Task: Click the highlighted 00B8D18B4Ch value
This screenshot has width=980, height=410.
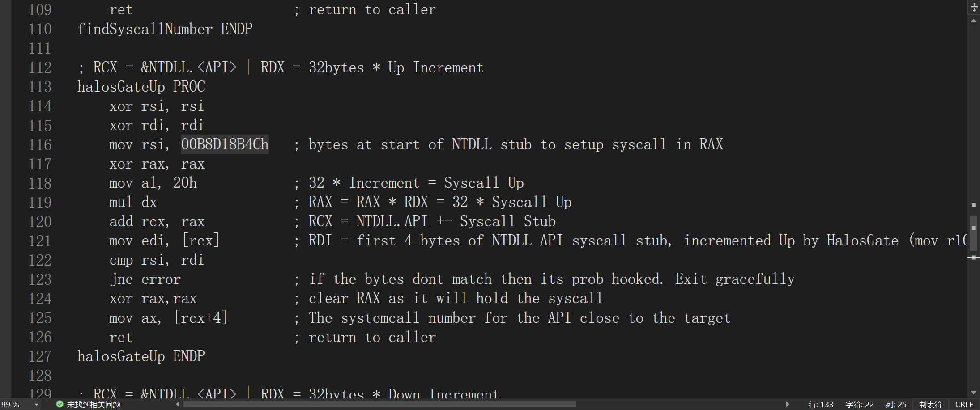Action: pyautogui.click(x=225, y=144)
